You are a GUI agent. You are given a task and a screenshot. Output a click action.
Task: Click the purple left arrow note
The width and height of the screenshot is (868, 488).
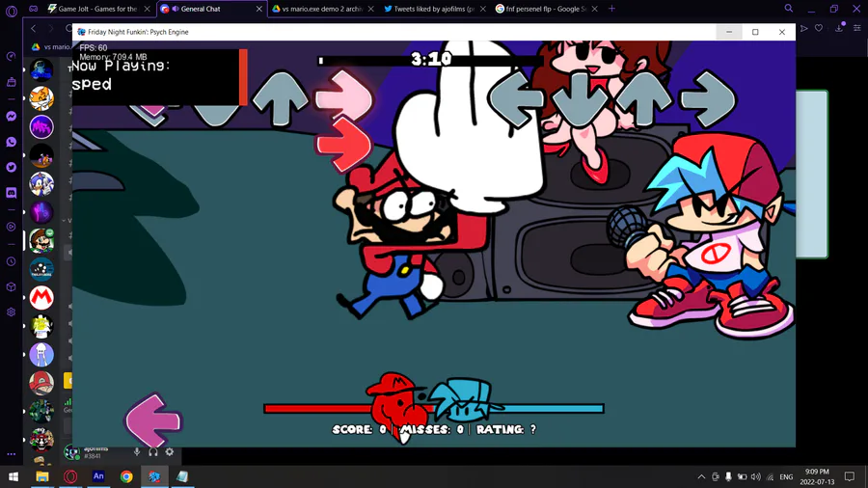152,420
